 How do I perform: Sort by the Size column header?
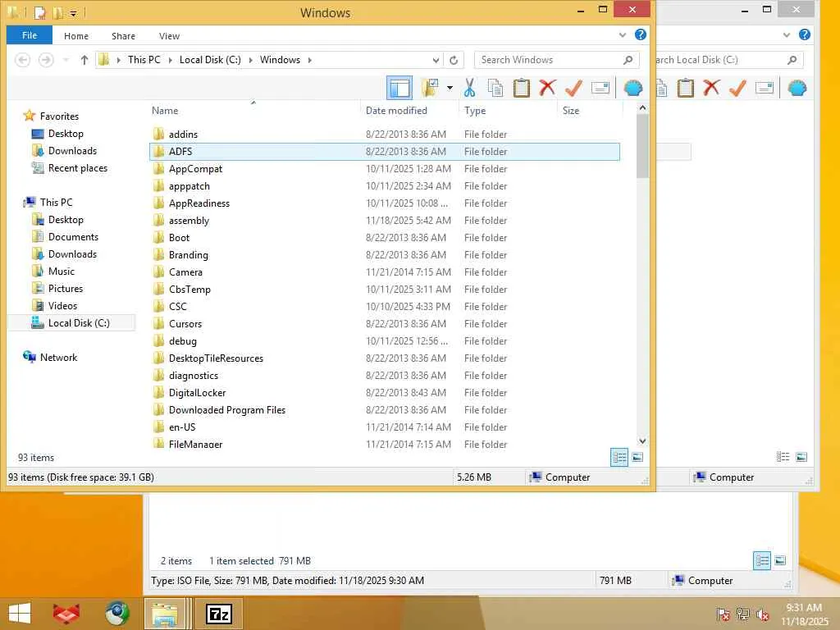point(571,111)
